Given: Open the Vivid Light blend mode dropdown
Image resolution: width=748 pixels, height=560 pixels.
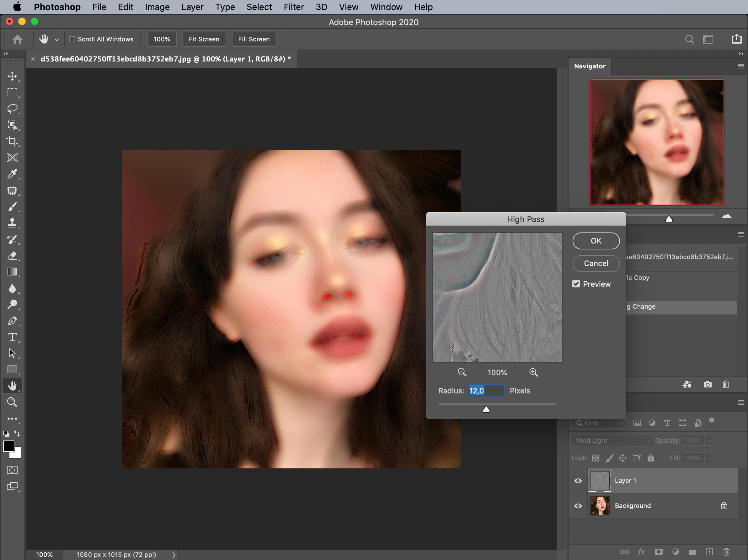Looking at the screenshot, I should pyautogui.click(x=612, y=440).
